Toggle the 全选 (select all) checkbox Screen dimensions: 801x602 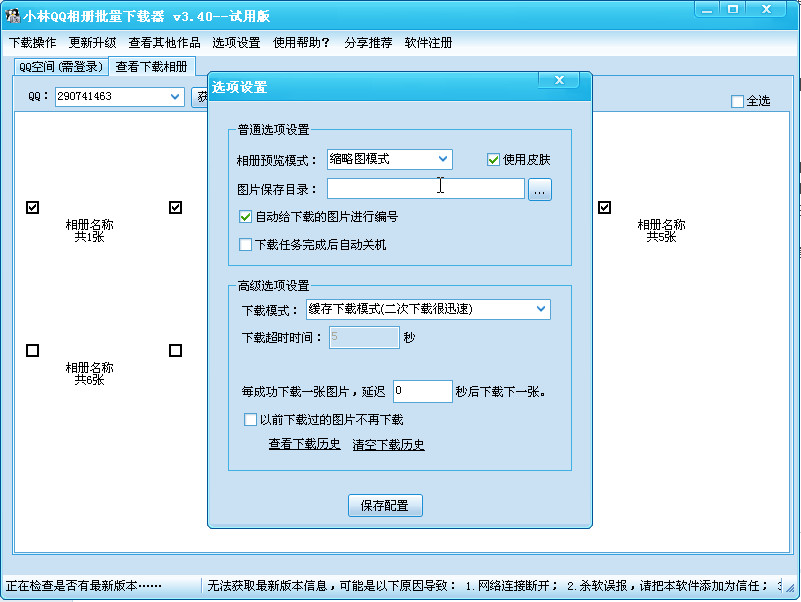738,101
